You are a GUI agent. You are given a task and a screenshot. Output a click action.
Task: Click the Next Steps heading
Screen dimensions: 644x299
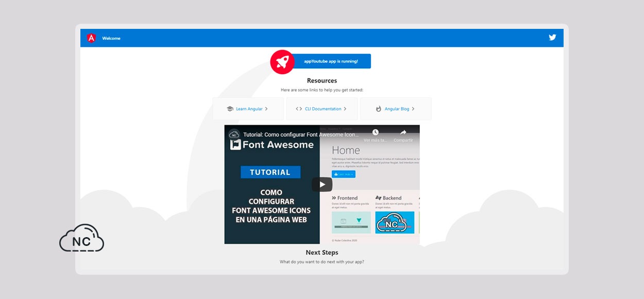coord(322,253)
